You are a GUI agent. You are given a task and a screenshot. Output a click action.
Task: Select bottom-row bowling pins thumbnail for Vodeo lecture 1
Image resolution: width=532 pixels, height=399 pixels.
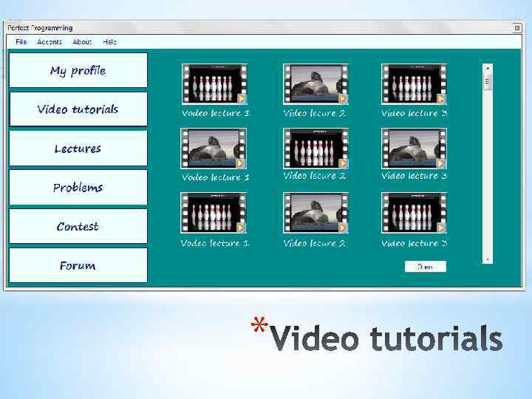(214, 213)
